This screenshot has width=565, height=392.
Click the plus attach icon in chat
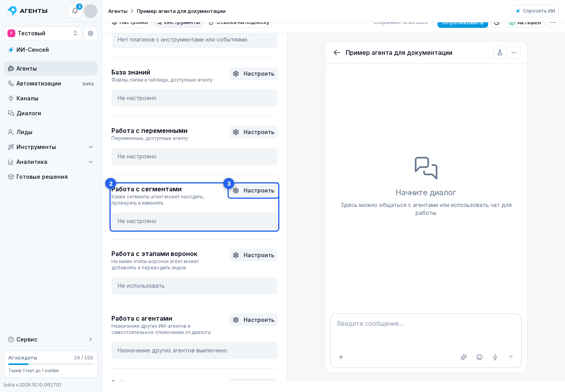coord(341,357)
